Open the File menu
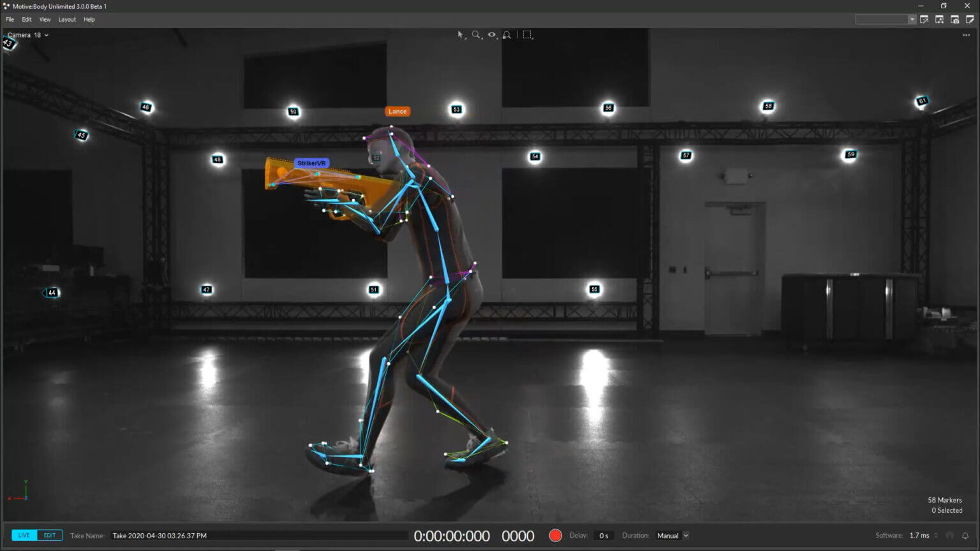Image resolution: width=980 pixels, height=551 pixels. [x=10, y=20]
